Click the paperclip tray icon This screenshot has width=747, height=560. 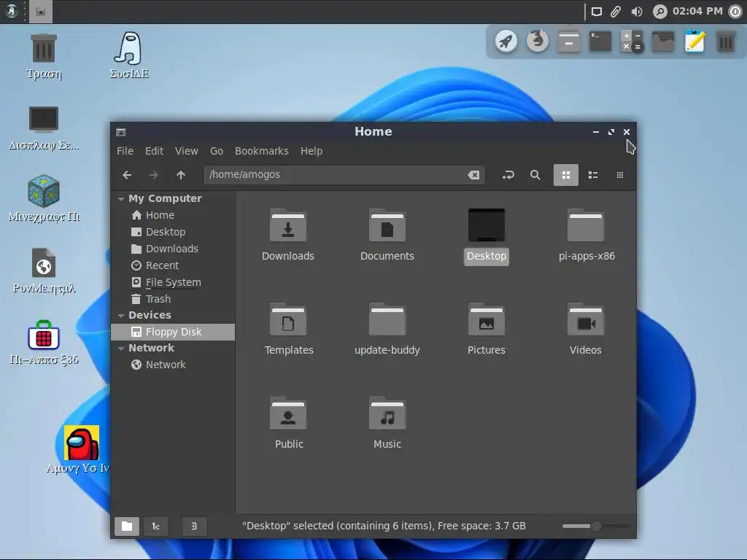(x=616, y=12)
